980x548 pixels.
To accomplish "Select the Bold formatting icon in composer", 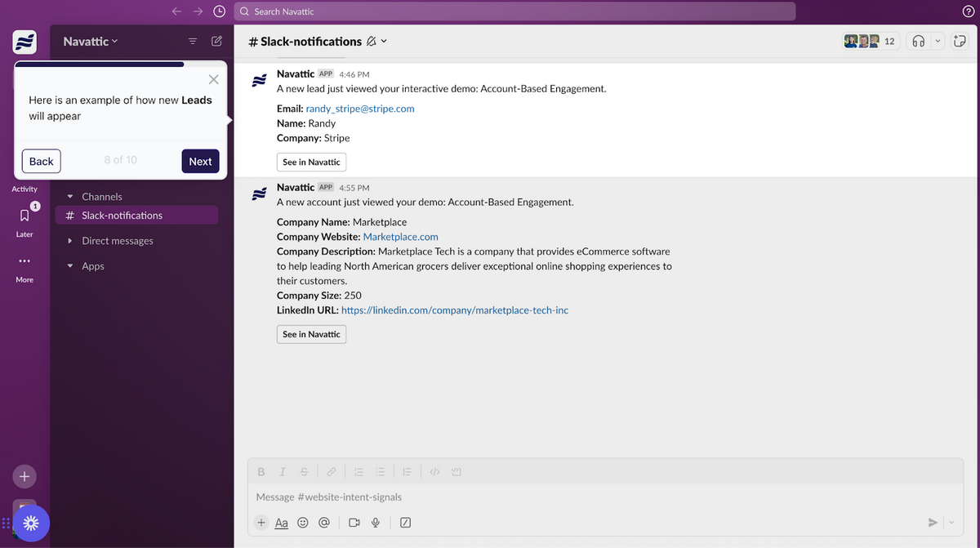I will pos(261,471).
